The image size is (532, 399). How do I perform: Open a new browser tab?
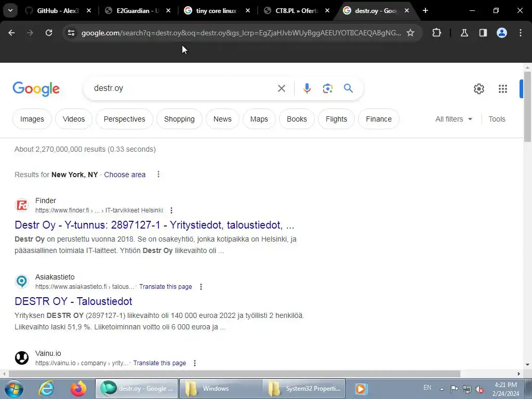pos(425,10)
